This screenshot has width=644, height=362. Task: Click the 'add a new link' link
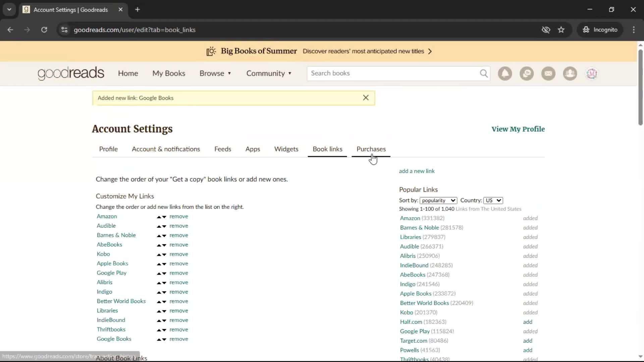[x=417, y=171]
